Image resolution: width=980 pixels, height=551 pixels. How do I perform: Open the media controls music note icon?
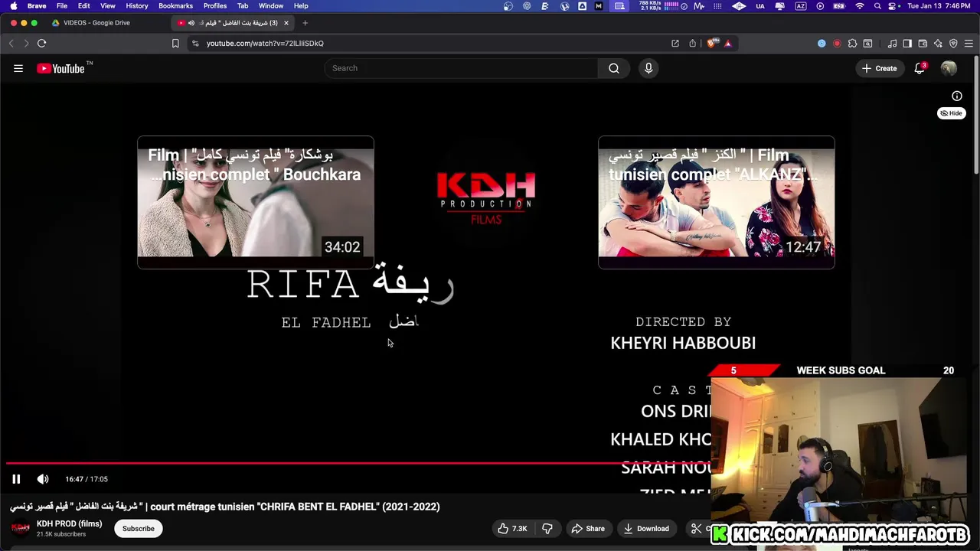coord(892,44)
